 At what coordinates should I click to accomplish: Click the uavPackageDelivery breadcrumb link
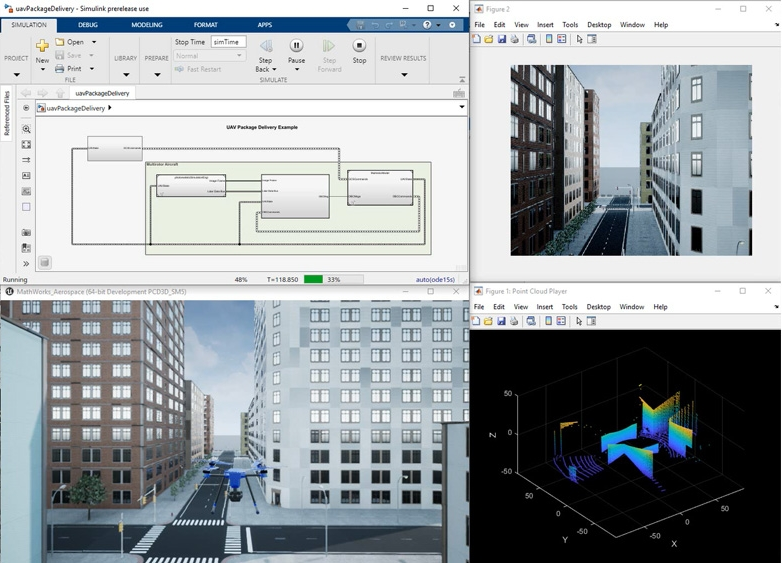coord(76,108)
